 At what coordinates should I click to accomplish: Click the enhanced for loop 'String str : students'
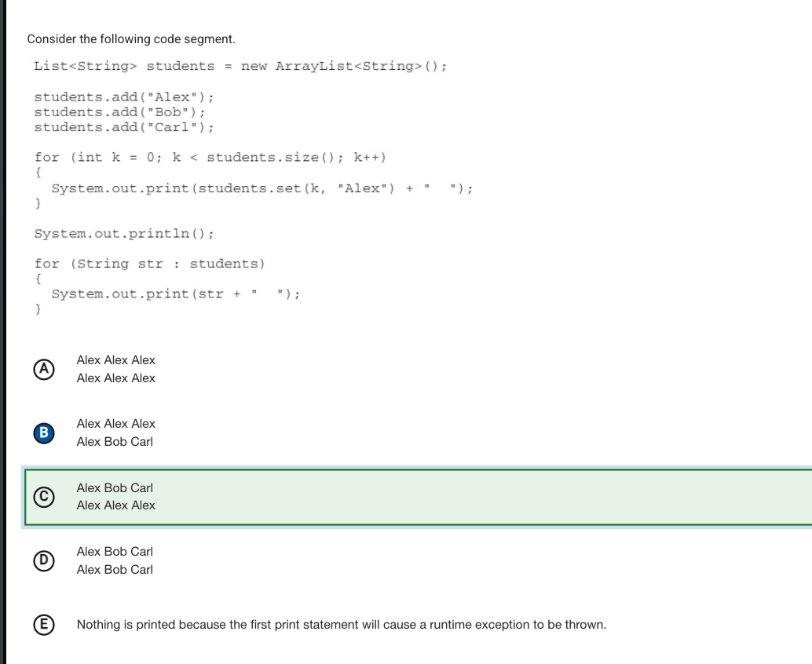pos(150,264)
